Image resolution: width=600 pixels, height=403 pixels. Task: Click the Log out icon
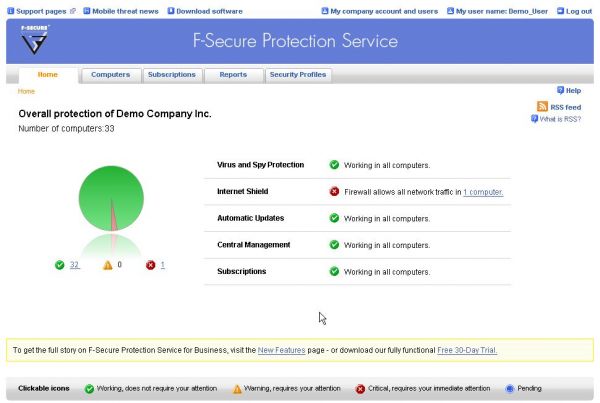point(560,11)
